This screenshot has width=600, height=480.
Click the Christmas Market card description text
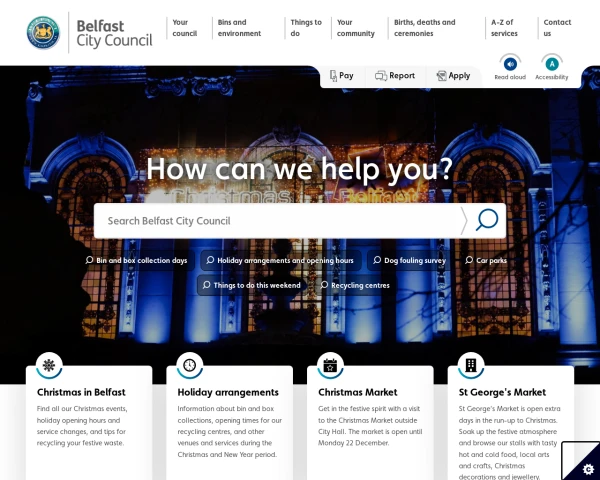(x=370, y=426)
